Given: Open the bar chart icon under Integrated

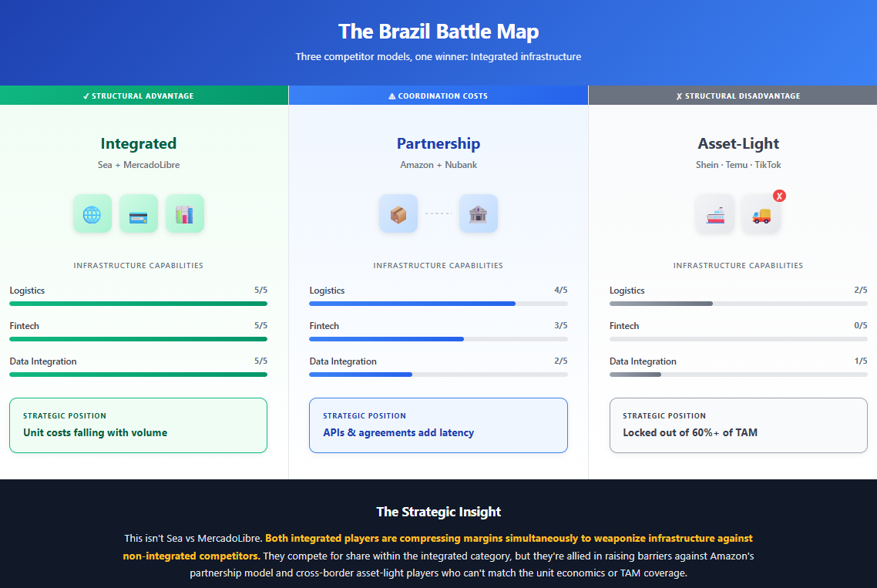Looking at the screenshot, I should coord(185,213).
